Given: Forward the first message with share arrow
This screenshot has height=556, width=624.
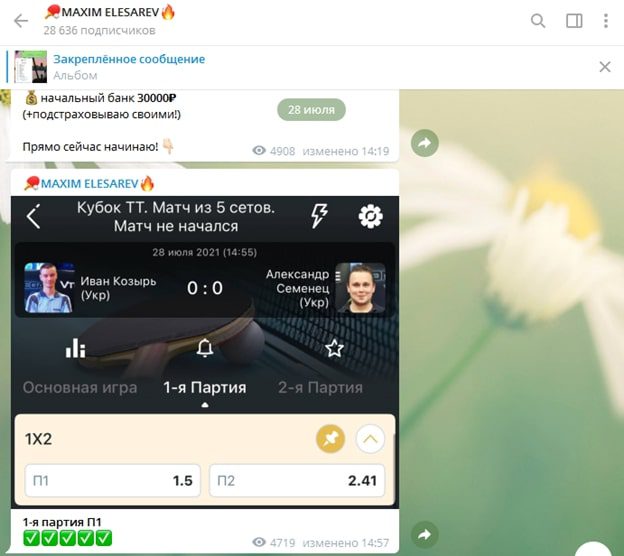Looking at the screenshot, I should 424,144.
